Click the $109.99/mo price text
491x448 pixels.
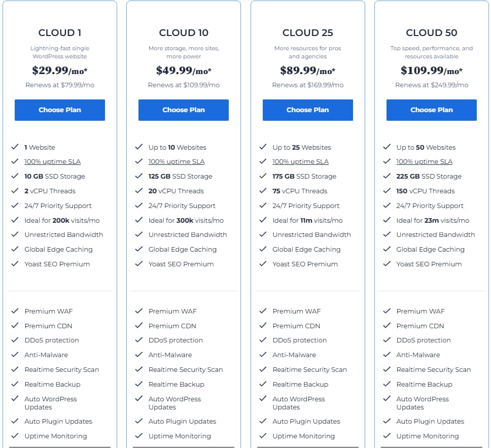click(x=431, y=71)
